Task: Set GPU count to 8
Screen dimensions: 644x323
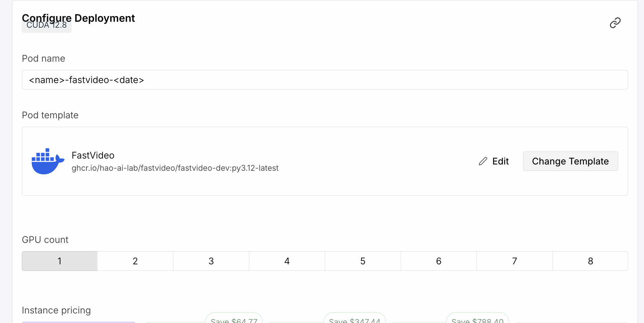Action: coord(590,261)
